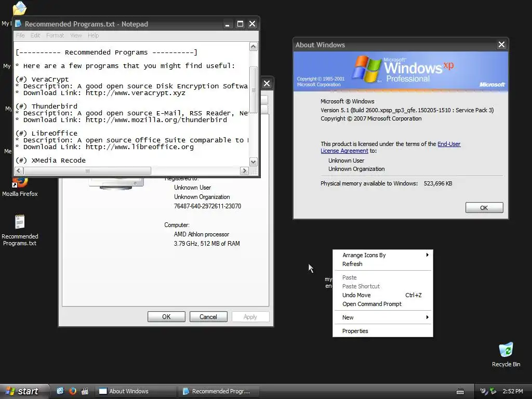
Task: Click Notepad's vertical scrollbar thumb
Action: coord(254,90)
